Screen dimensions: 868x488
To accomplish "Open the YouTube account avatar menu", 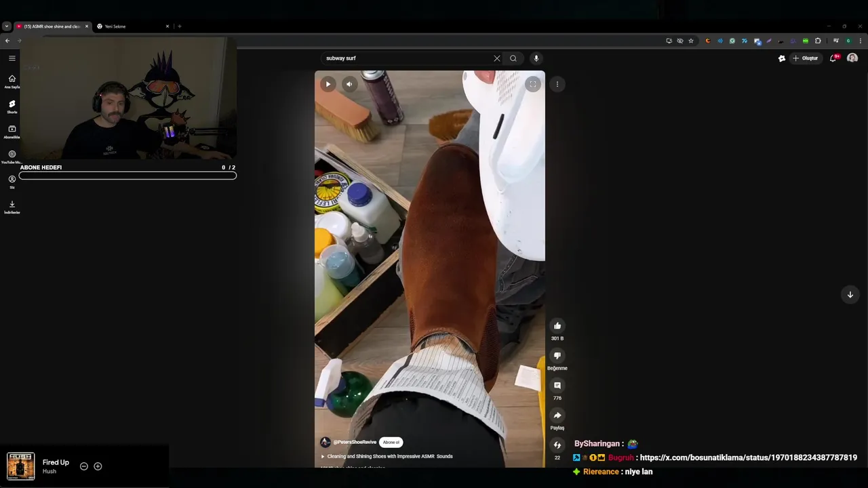I will click(852, 58).
